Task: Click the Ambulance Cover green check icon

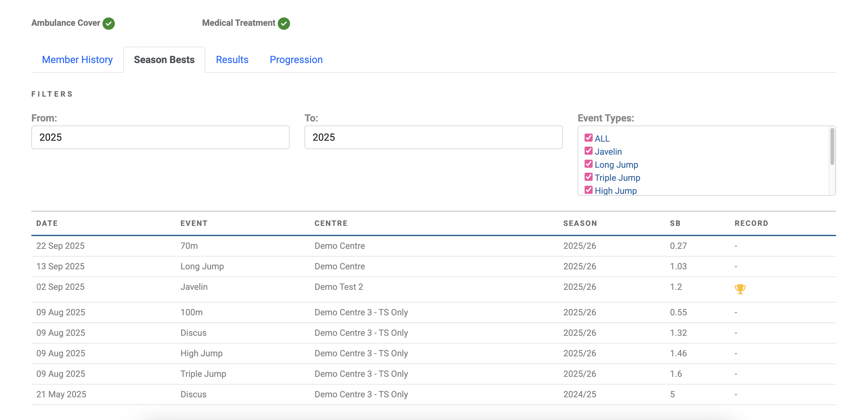Action: tap(109, 23)
